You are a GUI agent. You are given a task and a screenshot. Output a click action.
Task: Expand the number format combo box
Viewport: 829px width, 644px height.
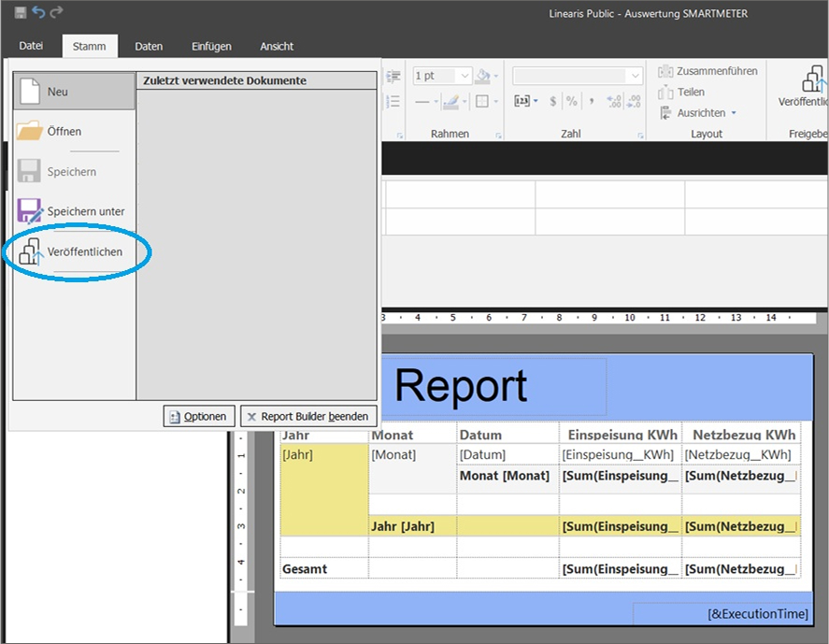click(x=636, y=76)
